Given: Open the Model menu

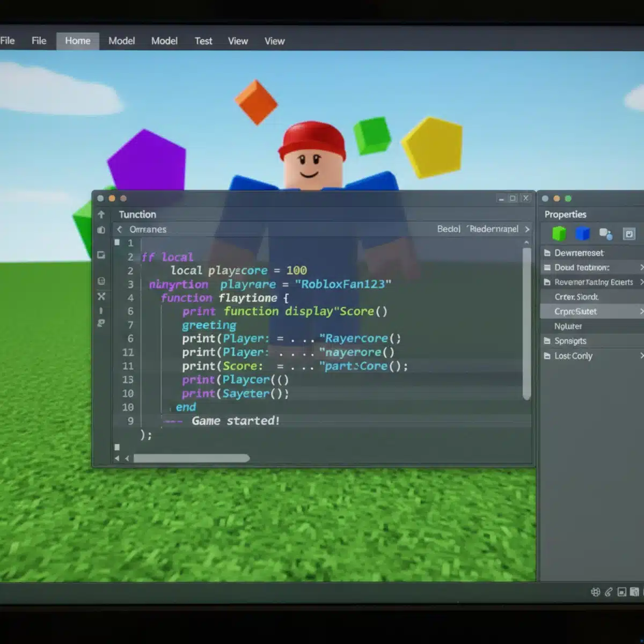Looking at the screenshot, I should [x=121, y=41].
